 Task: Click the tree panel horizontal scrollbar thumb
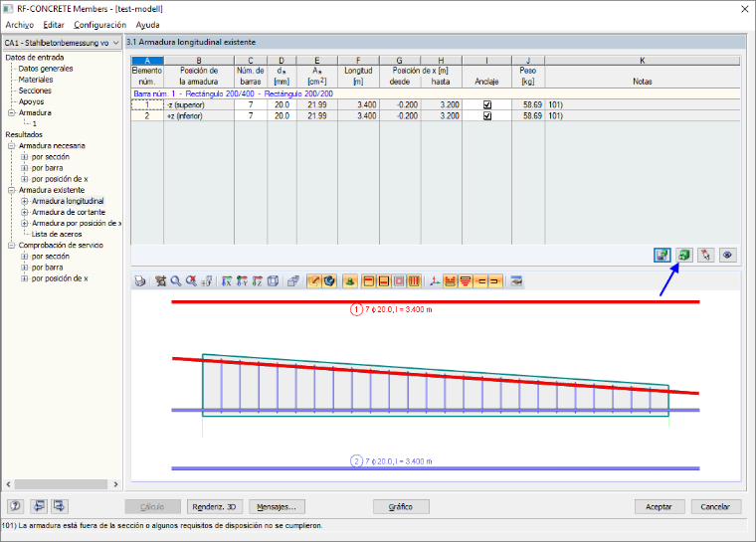tap(61, 484)
